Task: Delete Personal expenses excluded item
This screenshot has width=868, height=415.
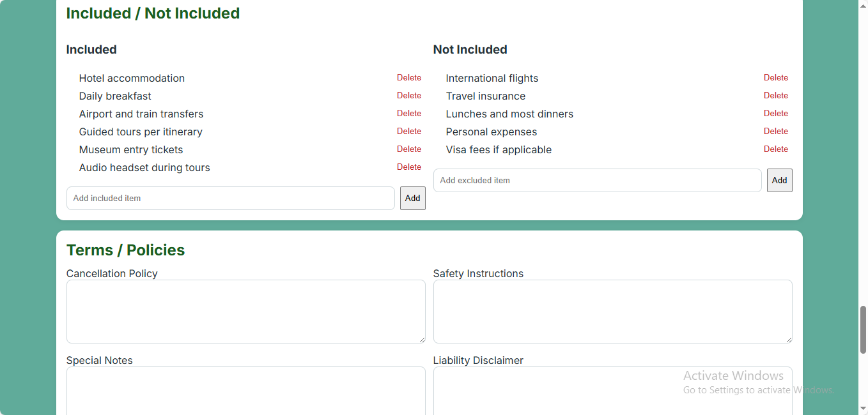Action: point(775,132)
